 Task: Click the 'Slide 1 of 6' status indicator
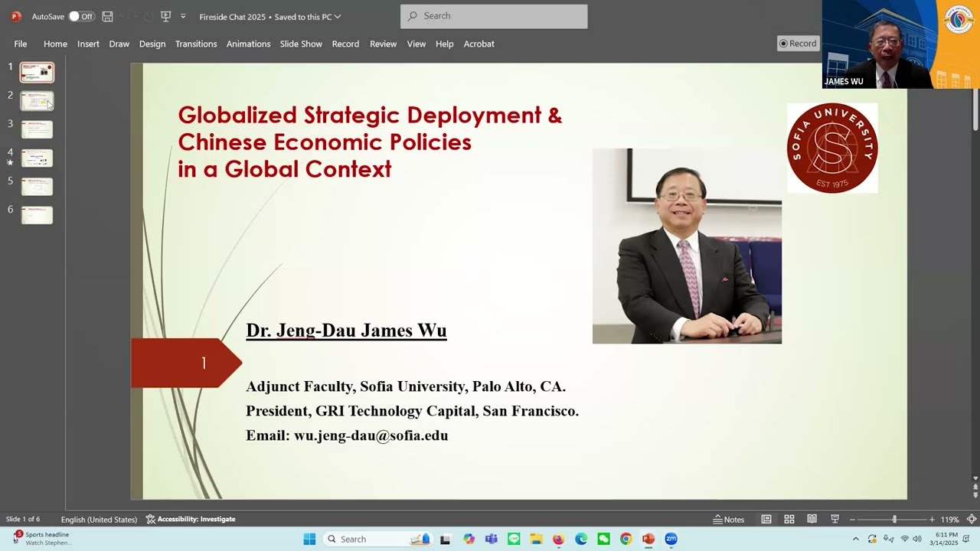23,519
